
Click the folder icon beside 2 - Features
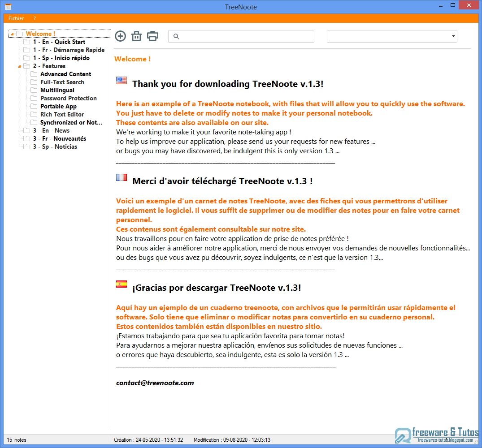click(27, 66)
